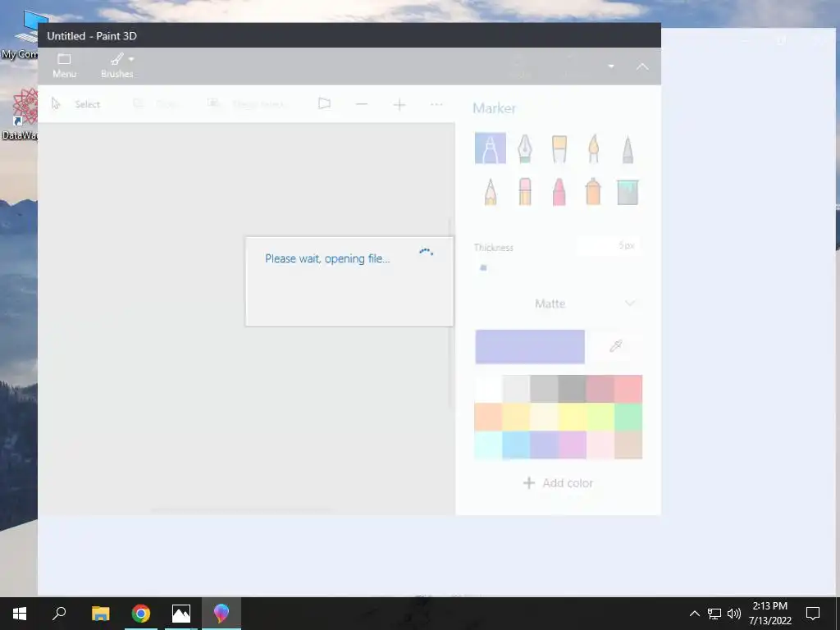Choose the green color swatch
The height and width of the screenshot is (630, 840).
(x=628, y=417)
